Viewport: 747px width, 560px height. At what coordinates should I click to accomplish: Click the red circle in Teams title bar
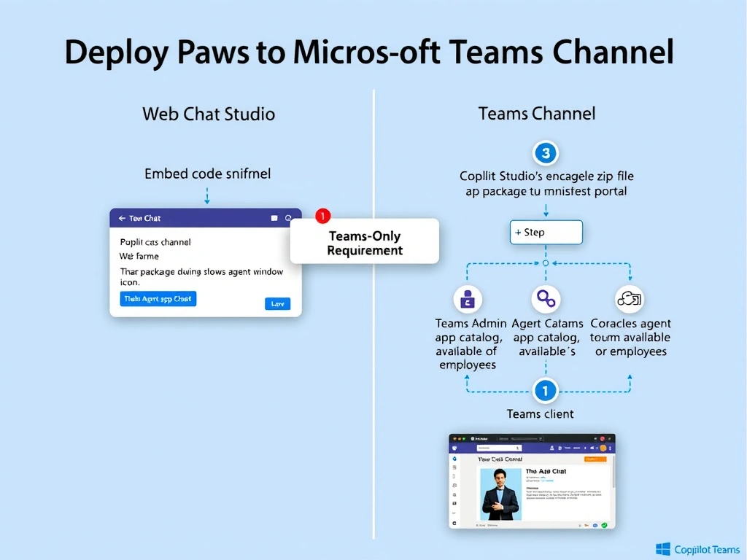click(602, 438)
